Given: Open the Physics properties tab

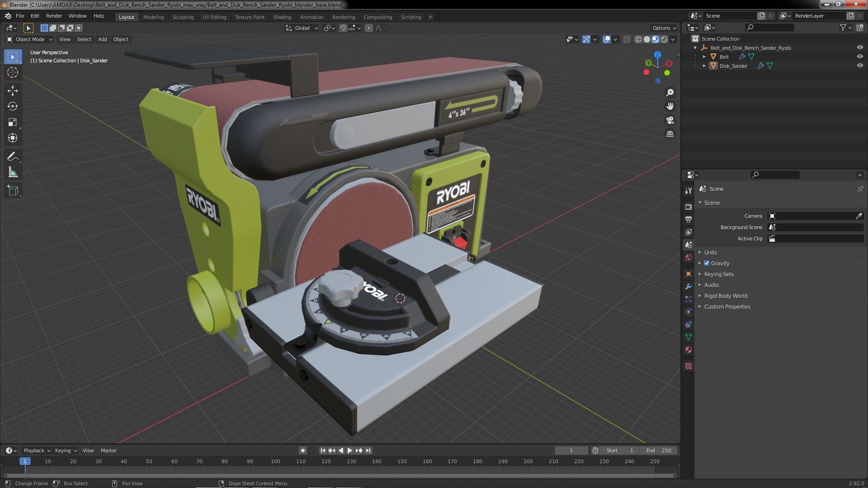Looking at the screenshot, I should [x=688, y=312].
